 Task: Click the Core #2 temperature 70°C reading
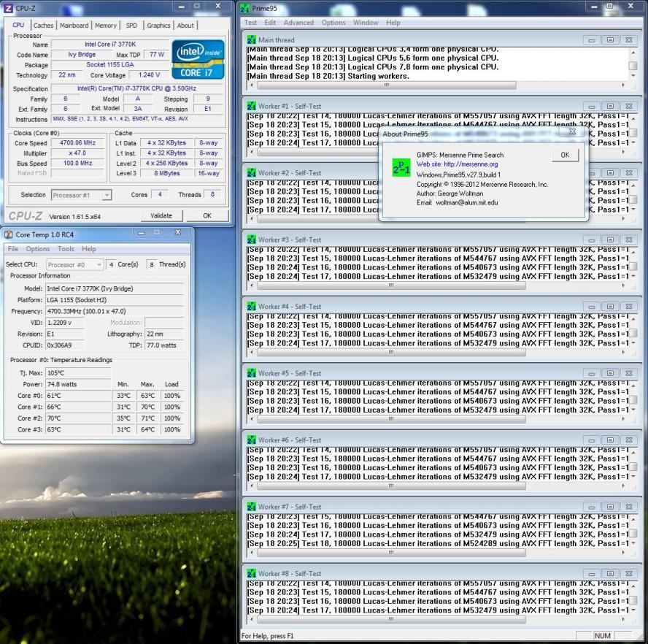(77, 418)
